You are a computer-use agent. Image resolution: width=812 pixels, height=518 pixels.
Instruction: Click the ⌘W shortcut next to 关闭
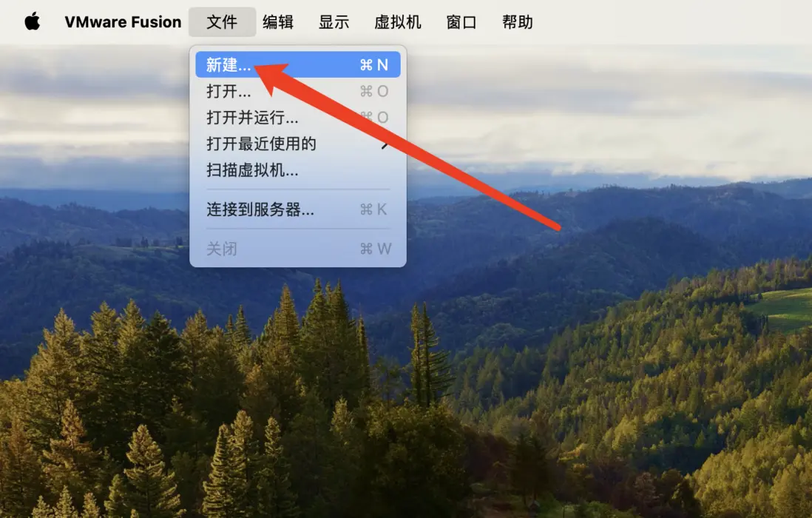pos(376,249)
